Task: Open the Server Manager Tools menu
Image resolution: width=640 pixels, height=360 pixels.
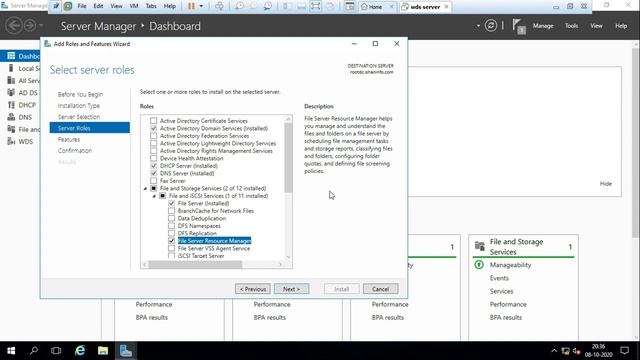Action: pos(571,26)
